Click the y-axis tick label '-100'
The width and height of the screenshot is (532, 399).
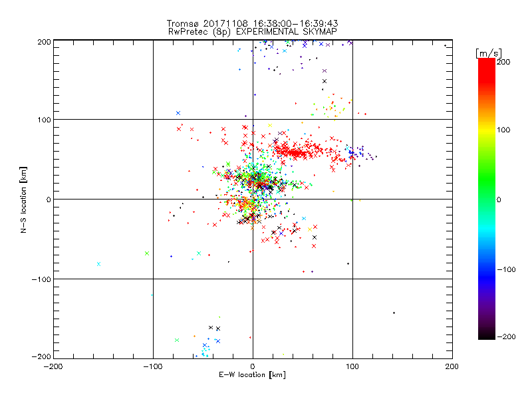41,279
